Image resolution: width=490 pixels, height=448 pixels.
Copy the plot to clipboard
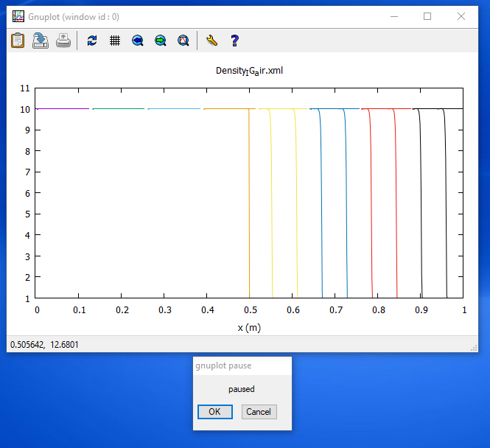click(x=18, y=41)
